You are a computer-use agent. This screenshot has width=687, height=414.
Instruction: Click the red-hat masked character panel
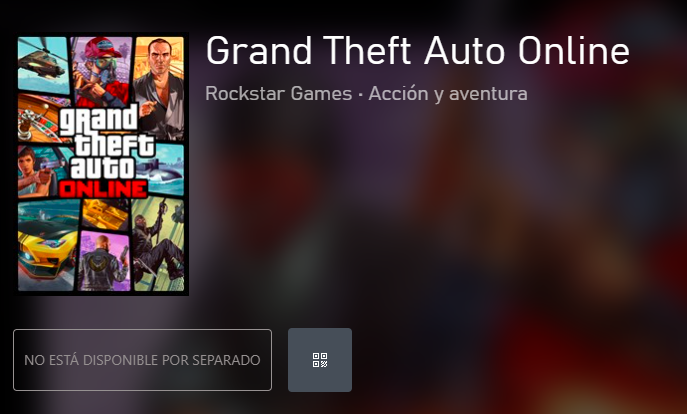(x=102, y=70)
